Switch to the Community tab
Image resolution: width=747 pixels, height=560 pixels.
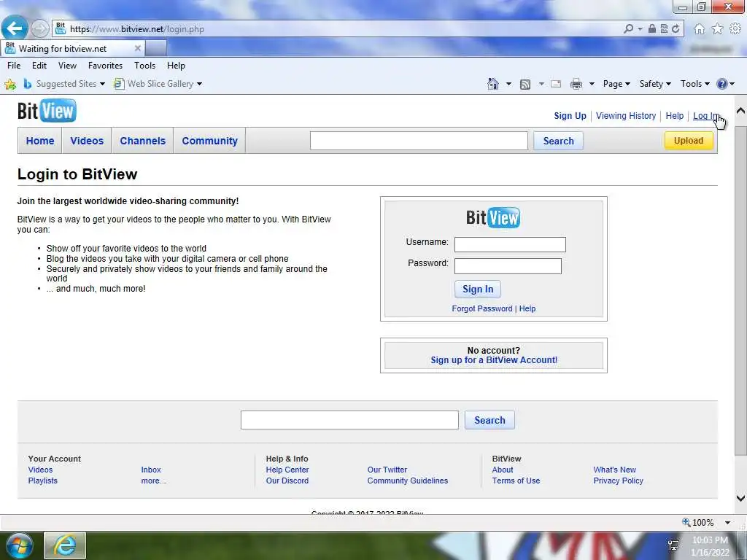(209, 141)
